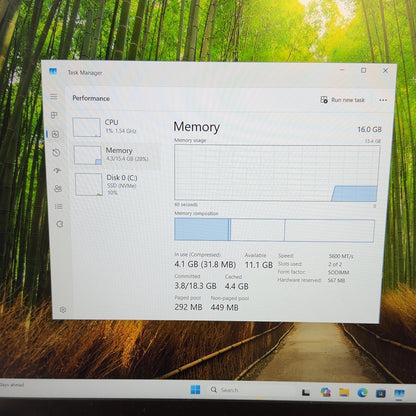This screenshot has height=416, width=416.
Task: Click the black terminal-like taskbar icon
Action: pyautogui.click(x=306, y=393)
